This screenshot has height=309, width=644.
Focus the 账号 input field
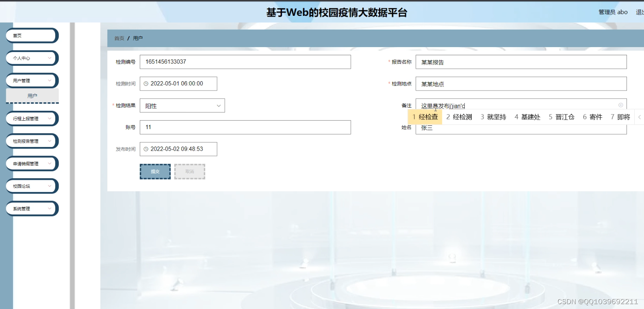(245, 127)
